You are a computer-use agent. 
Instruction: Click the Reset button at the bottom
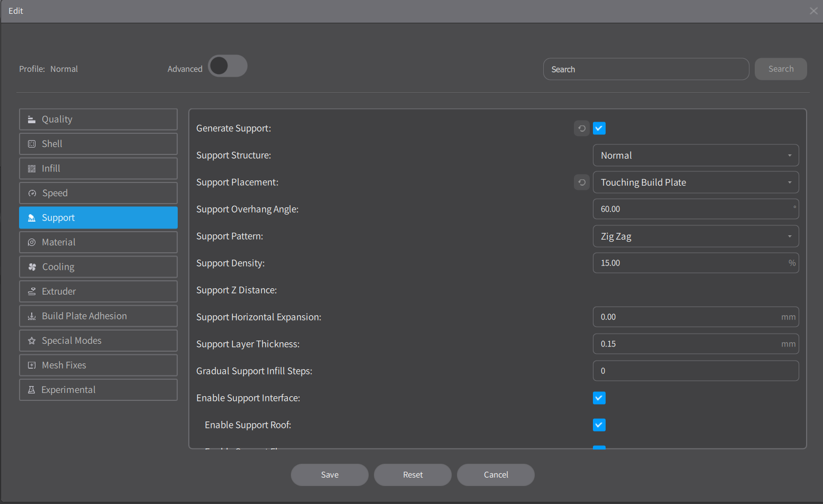[x=413, y=475]
